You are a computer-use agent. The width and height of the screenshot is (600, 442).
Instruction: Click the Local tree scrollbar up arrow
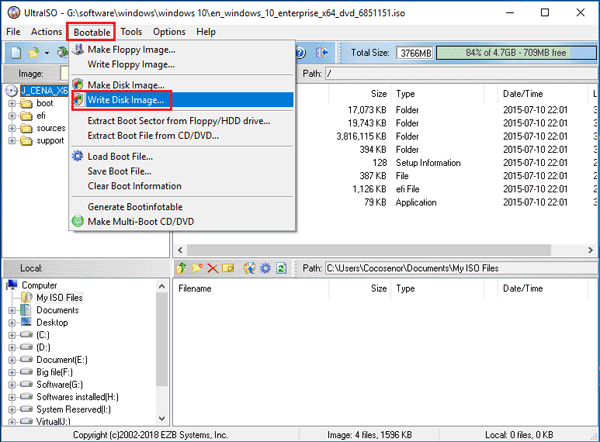pyautogui.click(x=162, y=286)
